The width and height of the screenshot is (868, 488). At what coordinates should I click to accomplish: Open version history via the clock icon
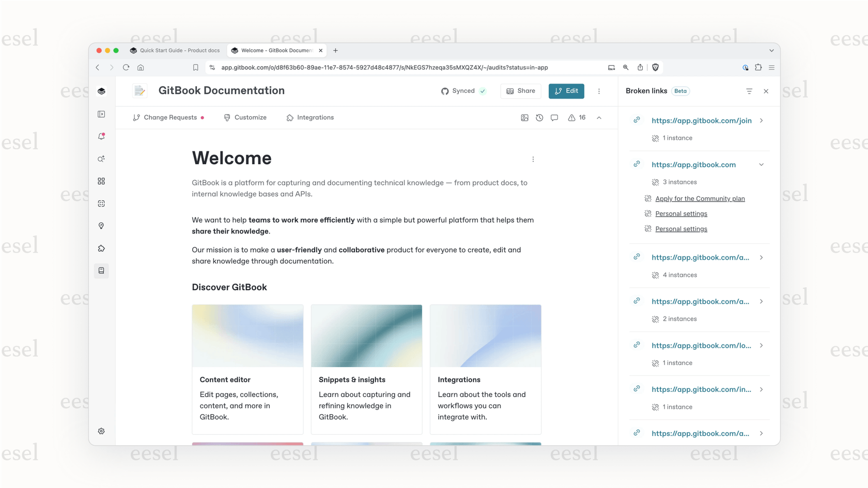539,118
